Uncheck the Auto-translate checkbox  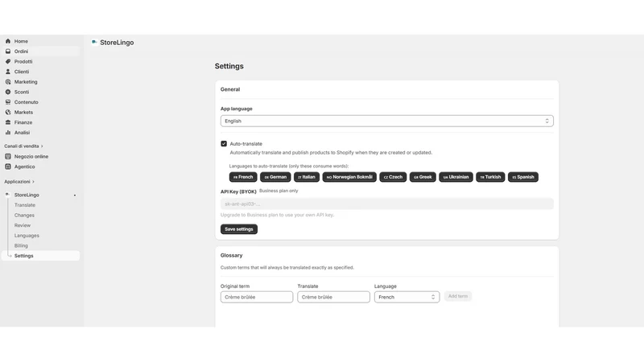pos(224,144)
